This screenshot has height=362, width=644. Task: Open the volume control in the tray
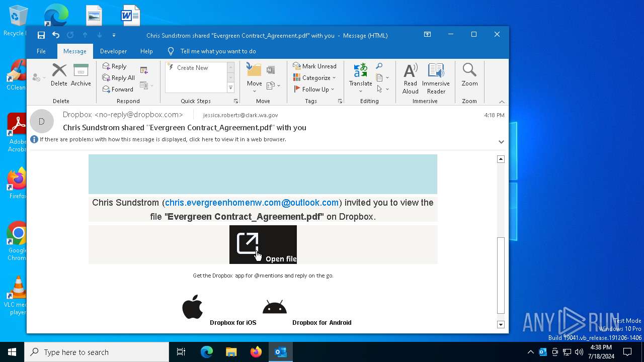pyautogui.click(x=579, y=352)
